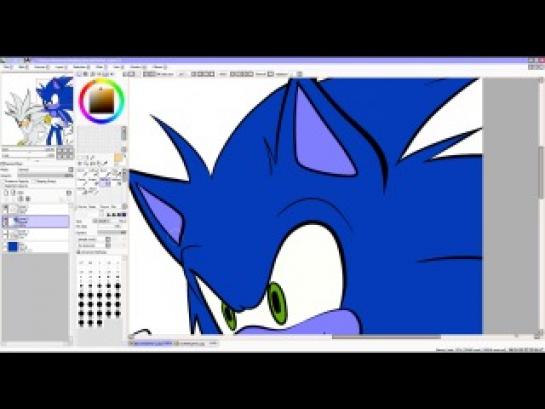Click the orange foreground color swatch
Image resolution: width=545 pixels, height=409 pixels.
point(118,158)
